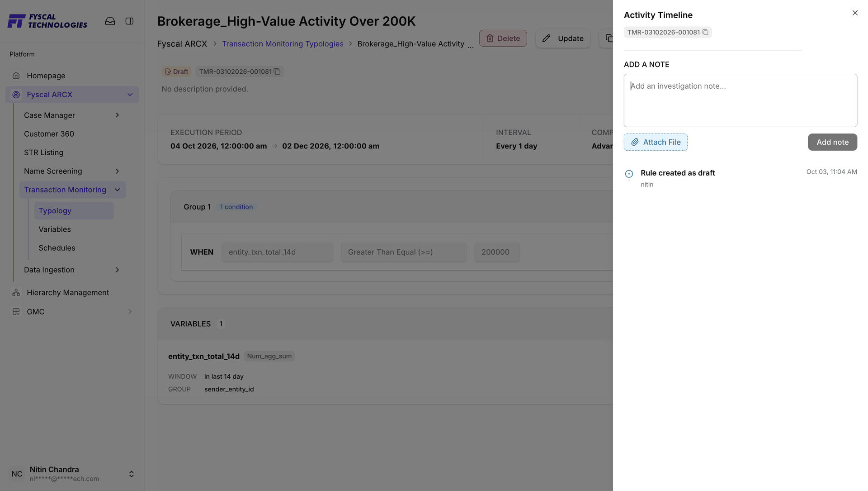Close the Activity Timeline panel
Image resolution: width=868 pixels, height=491 pixels.
pyautogui.click(x=855, y=13)
